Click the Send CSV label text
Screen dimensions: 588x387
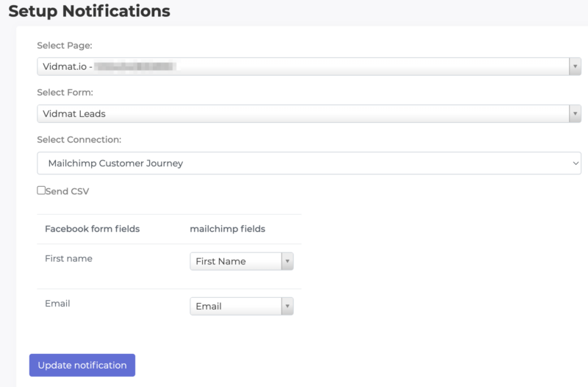tap(68, 191)
